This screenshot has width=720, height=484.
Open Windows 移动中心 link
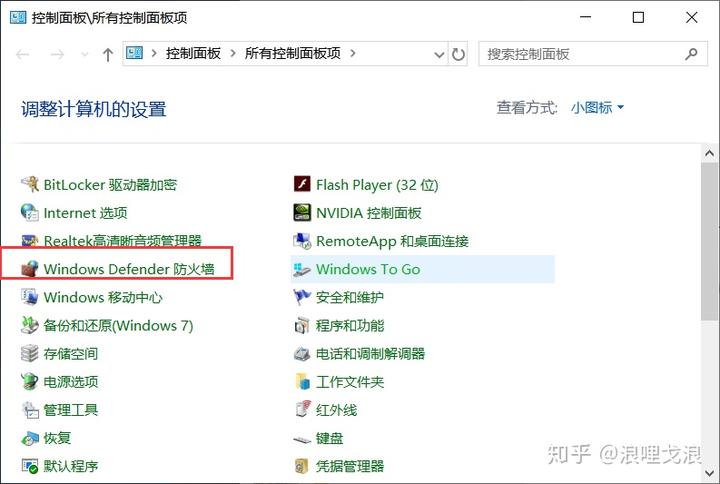pyautogui.click(x=103, y=297)
